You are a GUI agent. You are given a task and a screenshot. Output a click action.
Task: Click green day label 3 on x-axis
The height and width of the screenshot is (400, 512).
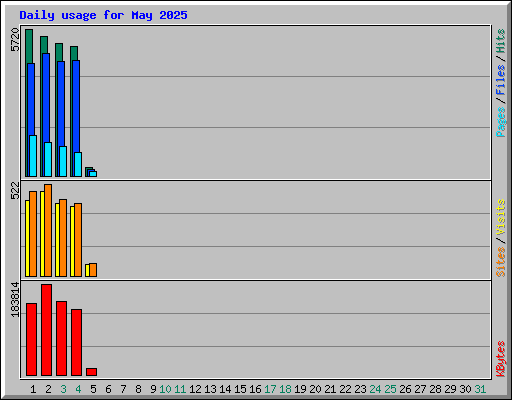coord(63,389)
